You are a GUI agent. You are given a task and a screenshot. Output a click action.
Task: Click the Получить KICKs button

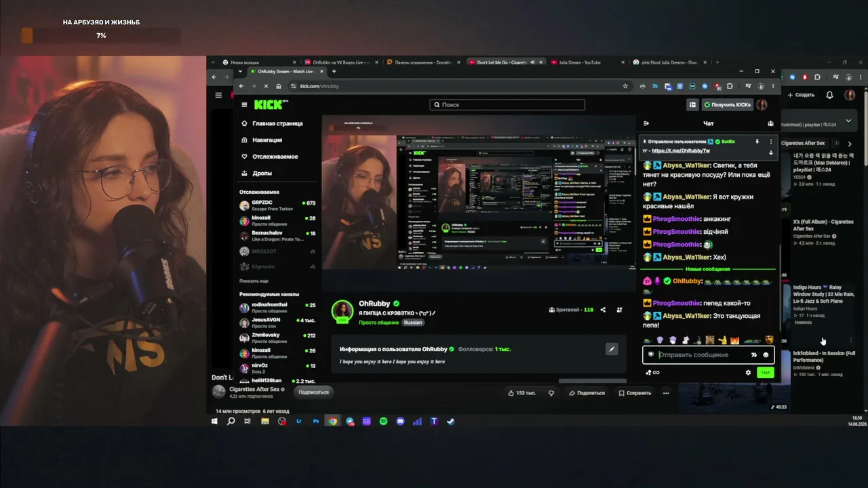(727, 104)
